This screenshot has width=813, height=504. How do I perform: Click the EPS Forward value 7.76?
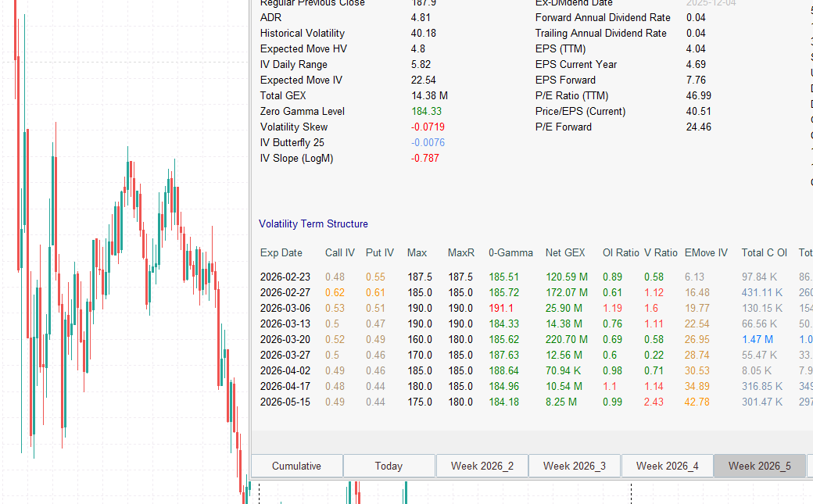[696, 80]
